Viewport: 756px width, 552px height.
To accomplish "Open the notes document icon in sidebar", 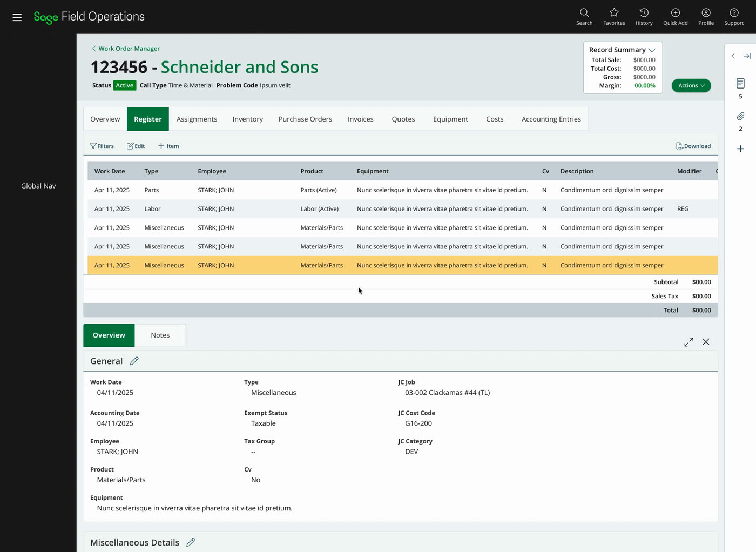I will 740,83.
